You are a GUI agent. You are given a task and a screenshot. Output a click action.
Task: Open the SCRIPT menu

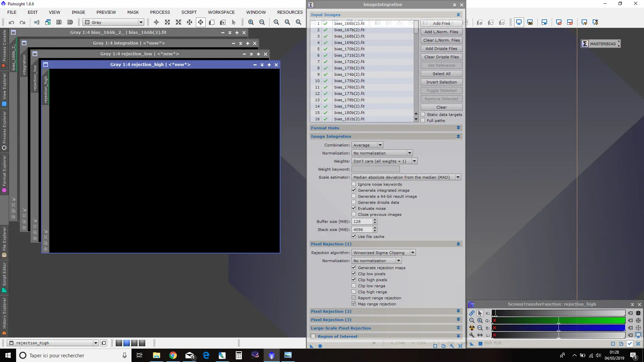[x=189, y=12]
